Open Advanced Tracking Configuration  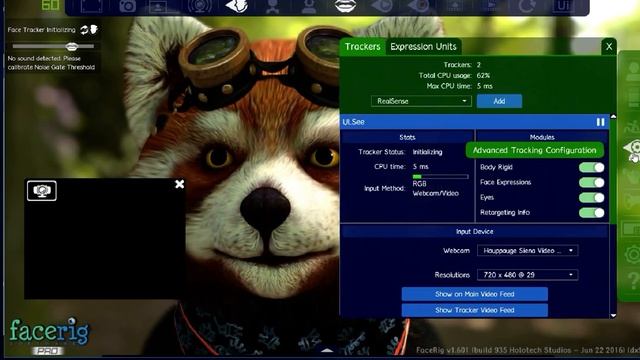tap(534, 150)
